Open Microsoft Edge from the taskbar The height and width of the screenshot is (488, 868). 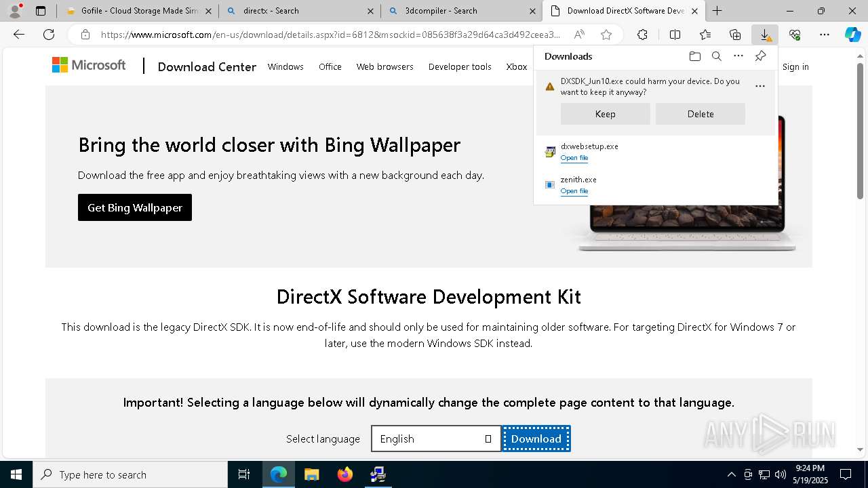(279, 474)
